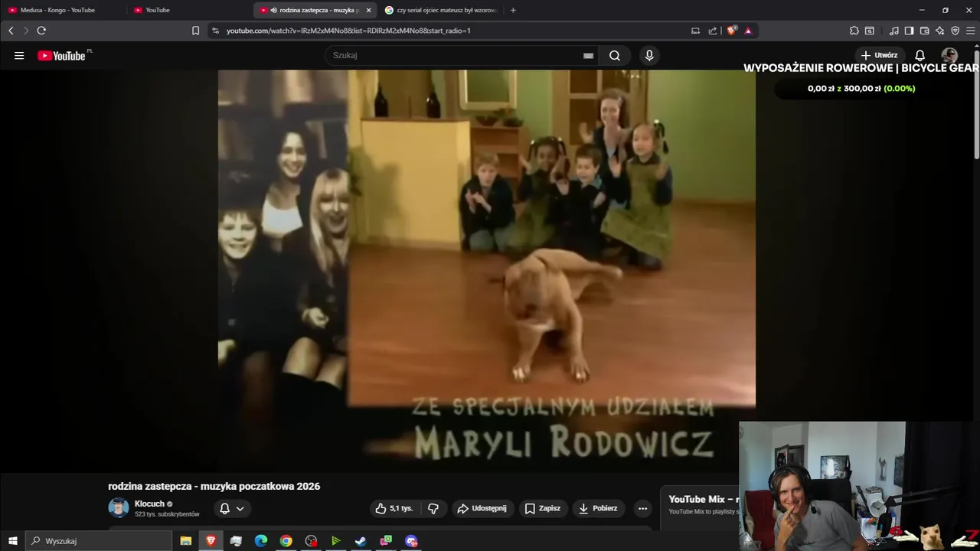Screen dimensions: 980x551
Task: Click share page icon in address bar
Action: (x=713, y=31)
